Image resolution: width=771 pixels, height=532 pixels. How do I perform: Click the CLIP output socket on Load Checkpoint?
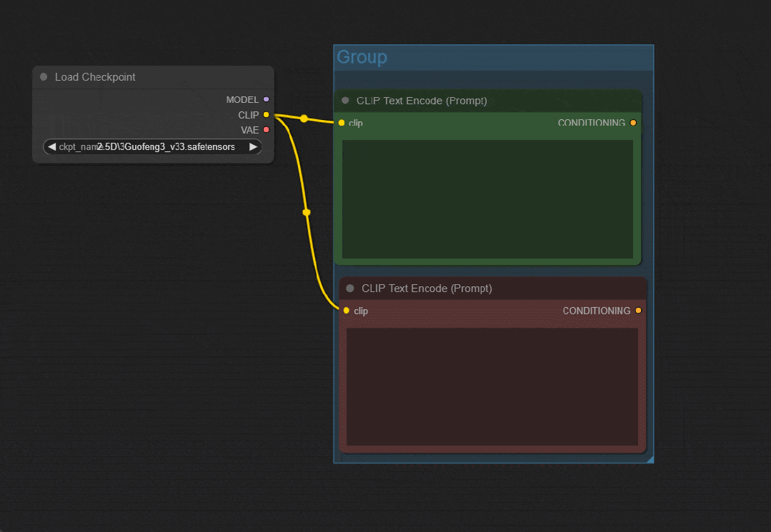(x=266, y=115)
